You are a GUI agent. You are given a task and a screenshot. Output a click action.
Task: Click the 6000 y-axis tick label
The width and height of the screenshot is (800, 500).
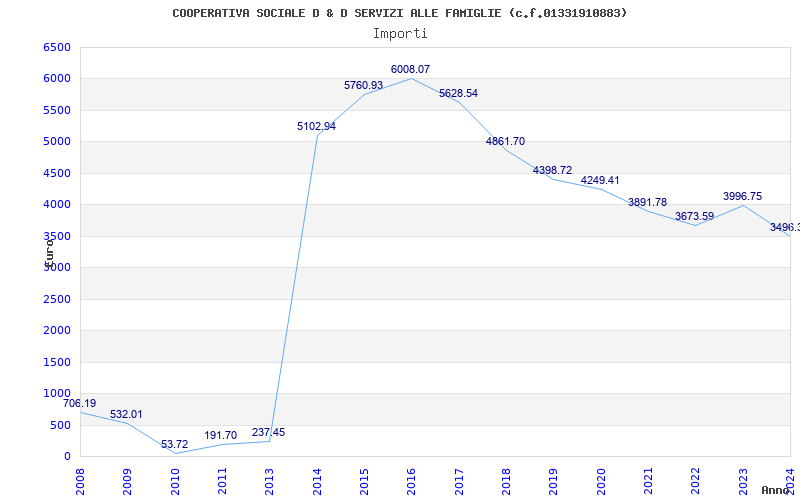click(57, 79)
